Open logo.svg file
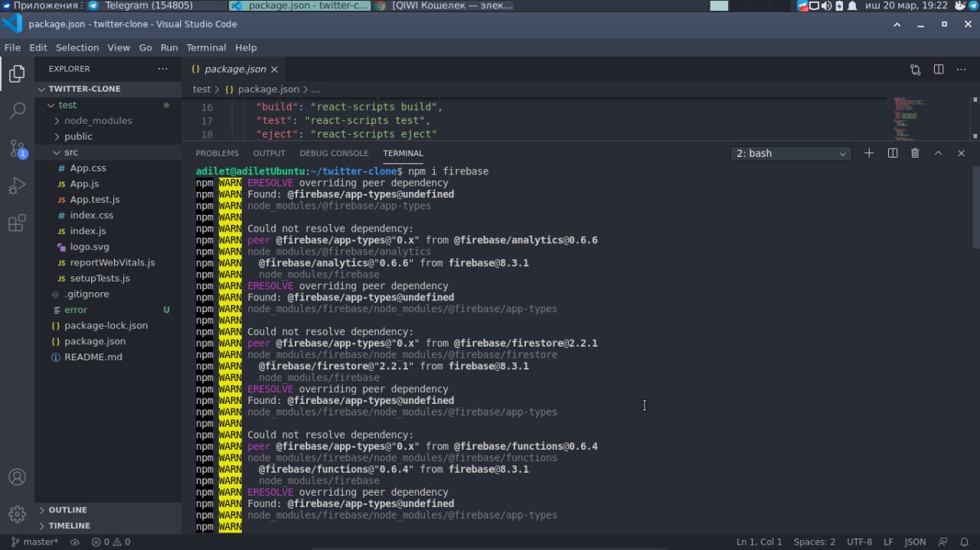Screen dimensions: 980x550 pyautogui.click(x=90, y=247)
